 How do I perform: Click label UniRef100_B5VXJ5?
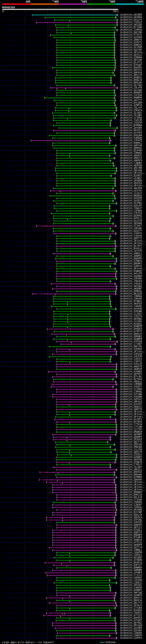click(x=131, y=75)
